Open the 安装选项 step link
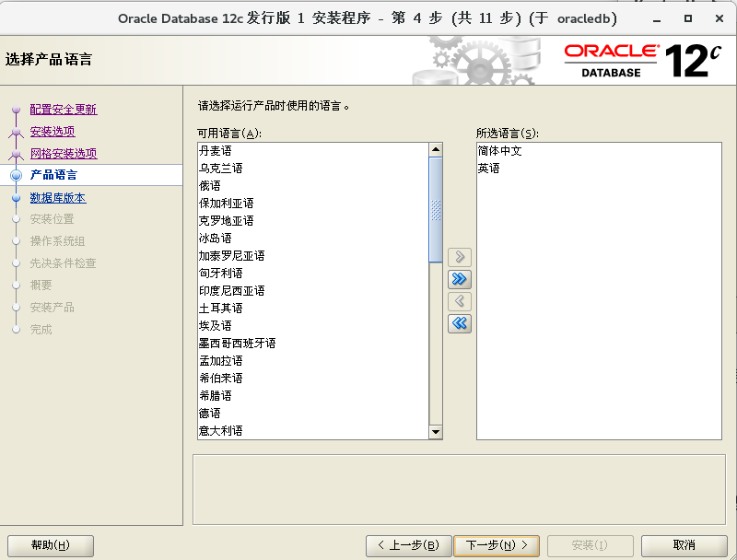This screenshot has width=737, height=560. 53,132
